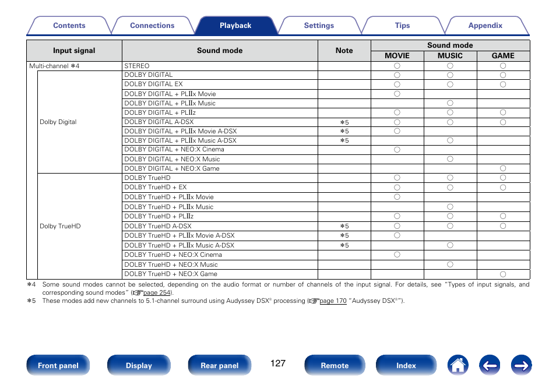
Task: Click the MOVIE column header
Action: click(397, 56)
